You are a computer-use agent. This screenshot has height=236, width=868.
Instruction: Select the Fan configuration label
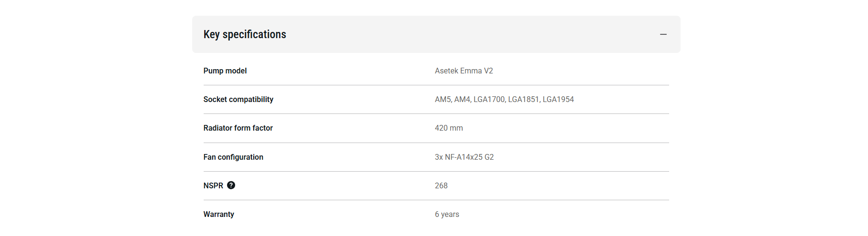click(x=233, y=157)
